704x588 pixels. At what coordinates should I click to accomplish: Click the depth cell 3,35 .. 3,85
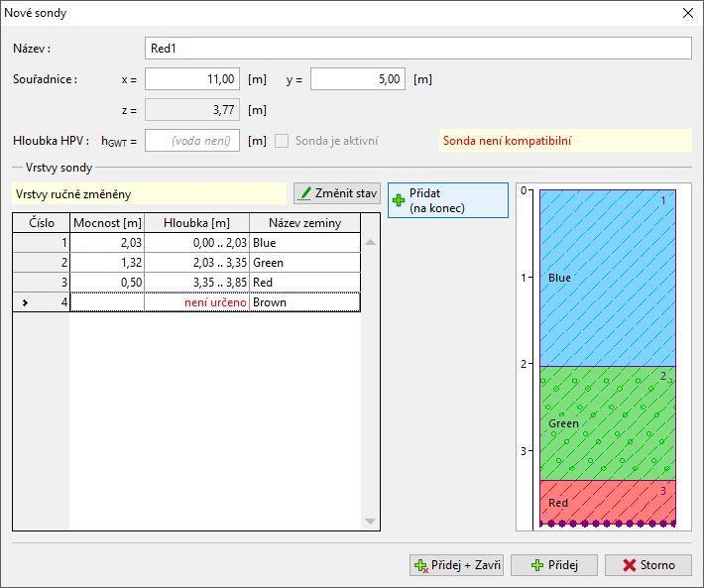(x=196, y=283)
